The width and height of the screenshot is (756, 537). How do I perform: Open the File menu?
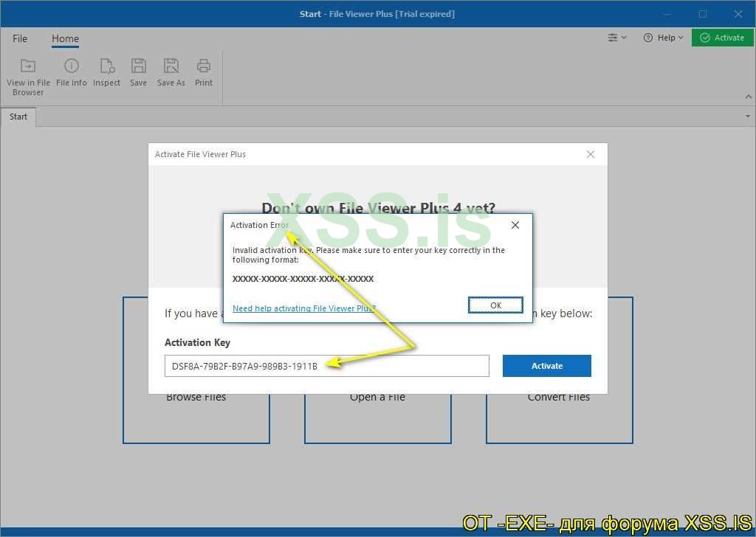[x=20, y=38]
